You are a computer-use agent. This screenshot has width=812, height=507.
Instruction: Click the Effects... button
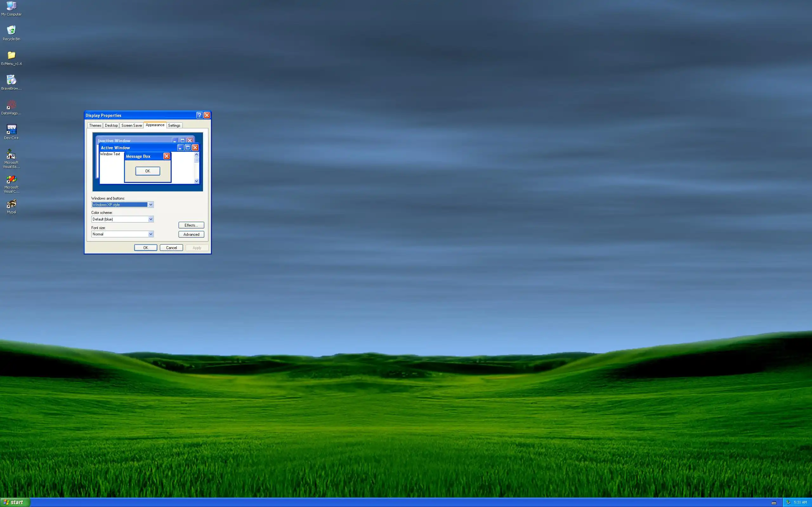pyautogui.click(x=191, y=225)
